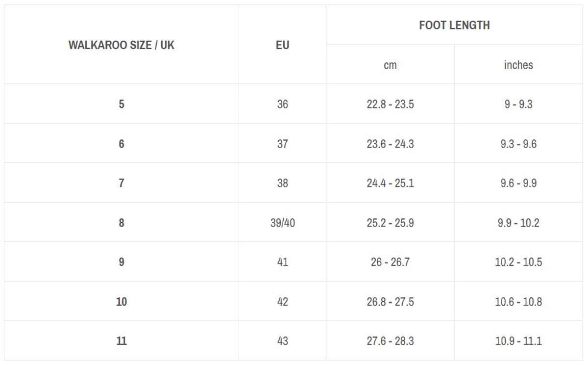The image size is (588, 365).
Task: Click the WALKAROO SIZE / UK column header
Action: [x=122, y=45]
